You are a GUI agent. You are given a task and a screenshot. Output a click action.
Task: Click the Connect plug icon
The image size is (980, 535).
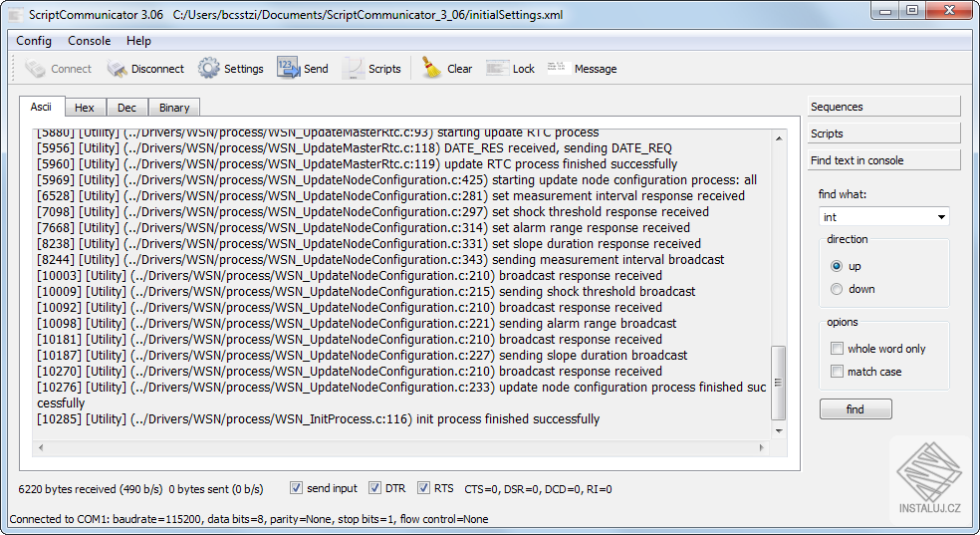35,68
